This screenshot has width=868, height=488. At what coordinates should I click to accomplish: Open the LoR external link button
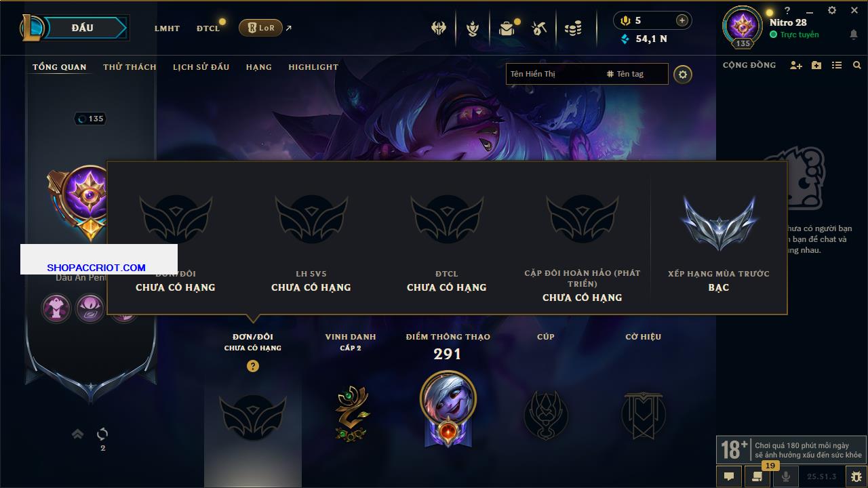(260, 28)
